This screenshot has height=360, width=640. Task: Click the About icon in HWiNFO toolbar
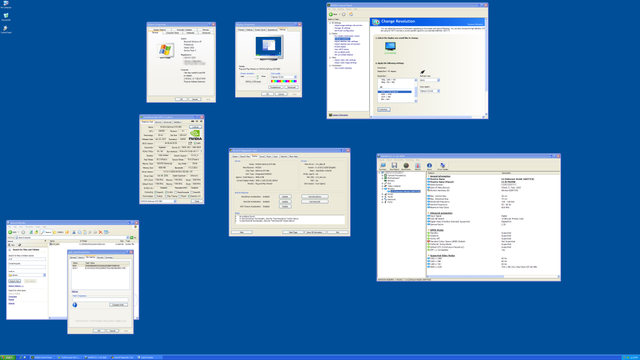429,166
